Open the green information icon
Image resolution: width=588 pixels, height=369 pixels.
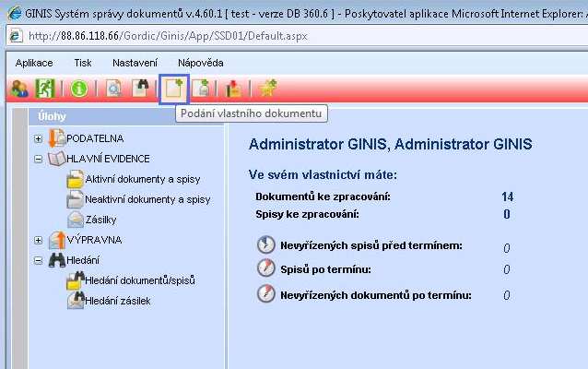pyautogui.click(x=78, y=89)
